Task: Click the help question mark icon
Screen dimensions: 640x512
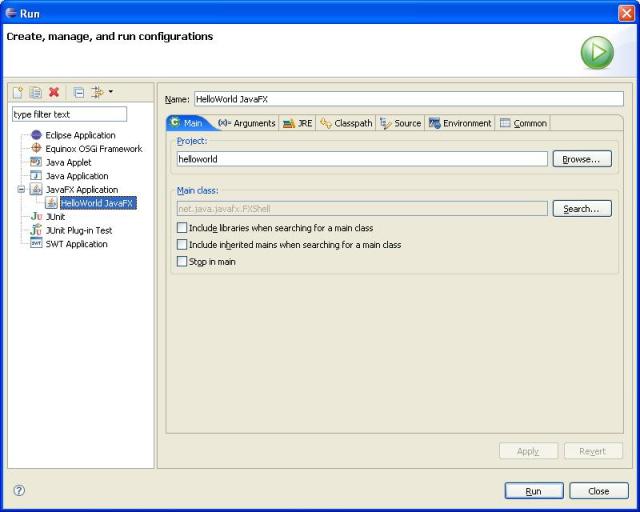Action: [19, 490]
